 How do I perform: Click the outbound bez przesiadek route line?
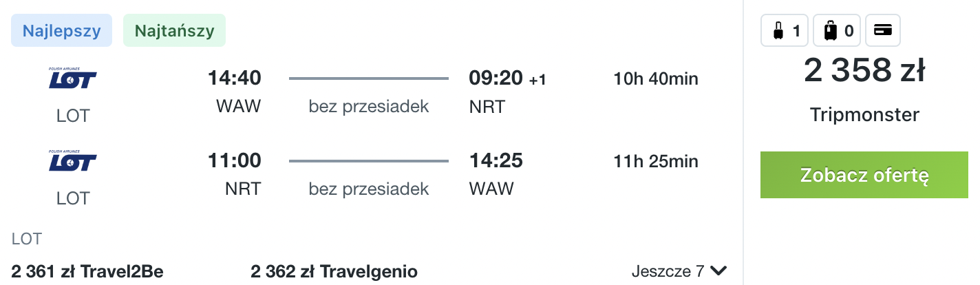[x=369, y=79]
